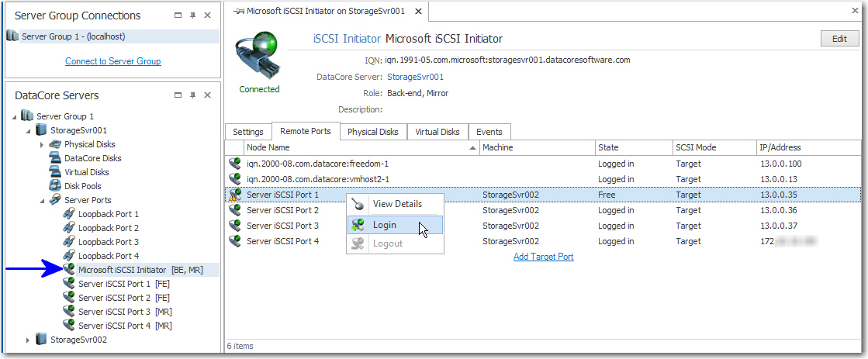Sort by the IP/Address column header
Screen dimensions: 868x359
[809, 147]
